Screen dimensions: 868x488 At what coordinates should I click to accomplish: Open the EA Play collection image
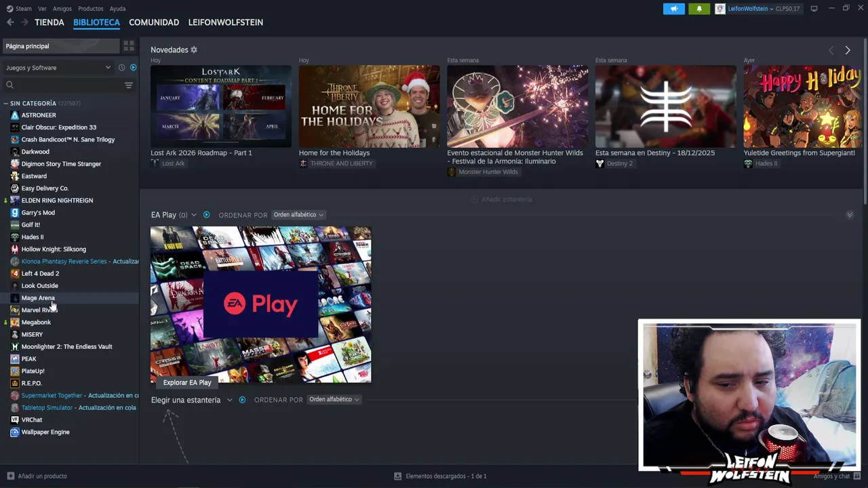tap(261, 305)
